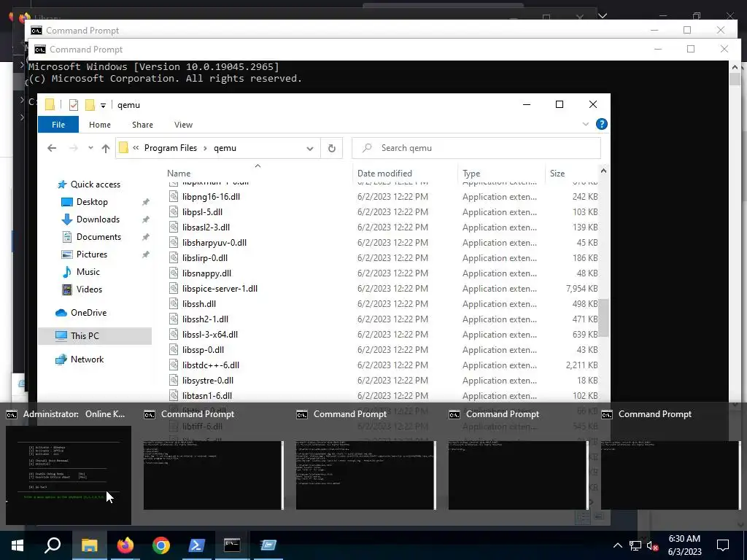Expand the ribbon with the chevron
The image size is (747, 560).
tap(586, 124)
